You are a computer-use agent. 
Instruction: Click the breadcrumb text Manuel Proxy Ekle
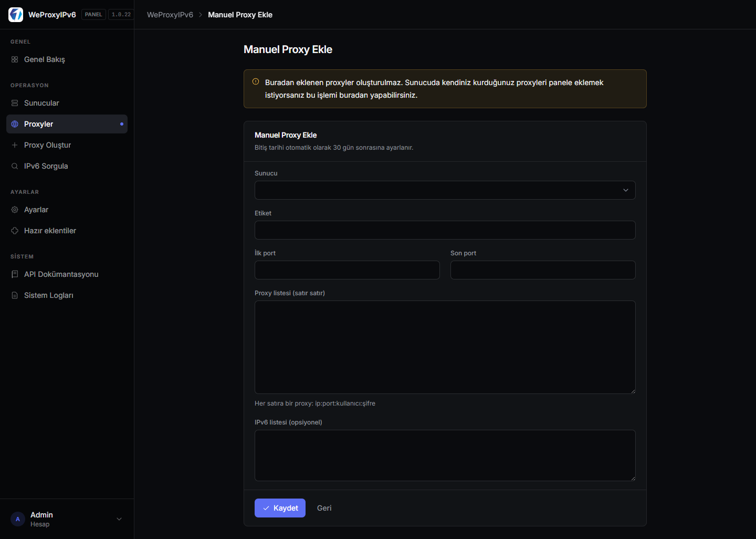(x=240, y=15)
